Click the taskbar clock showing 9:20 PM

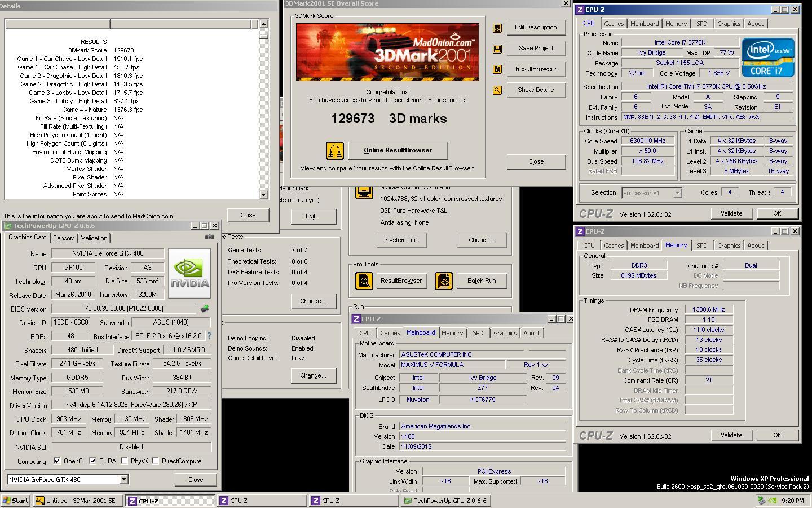coord(793,501)
